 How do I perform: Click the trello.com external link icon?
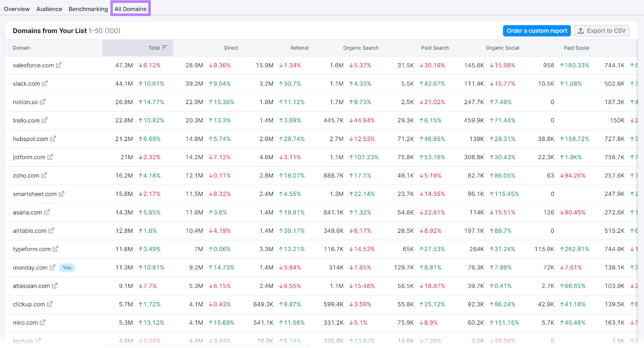[44, 120]
